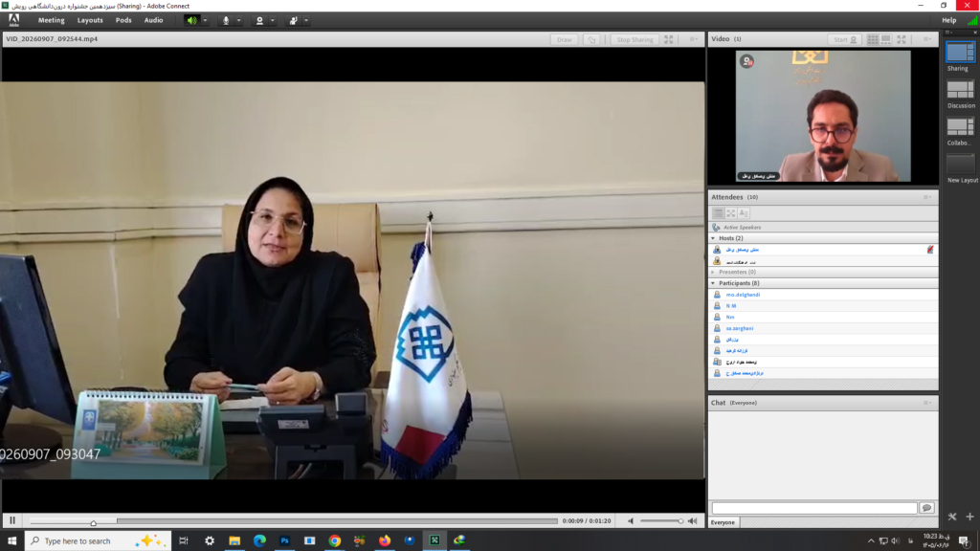
Task: Open the Pods menu
Action: tap(123, 21)
